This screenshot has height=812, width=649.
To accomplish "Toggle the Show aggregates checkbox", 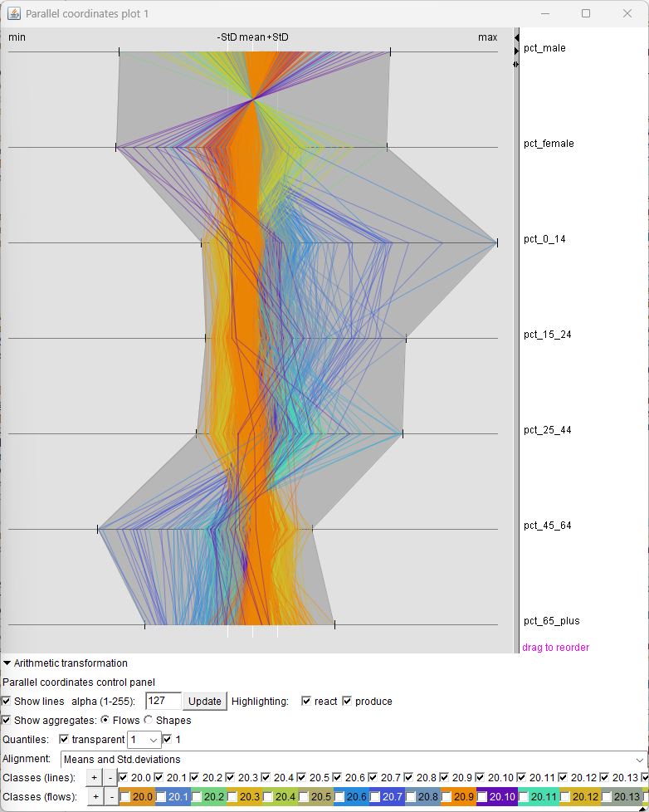I will click(6, 721).
